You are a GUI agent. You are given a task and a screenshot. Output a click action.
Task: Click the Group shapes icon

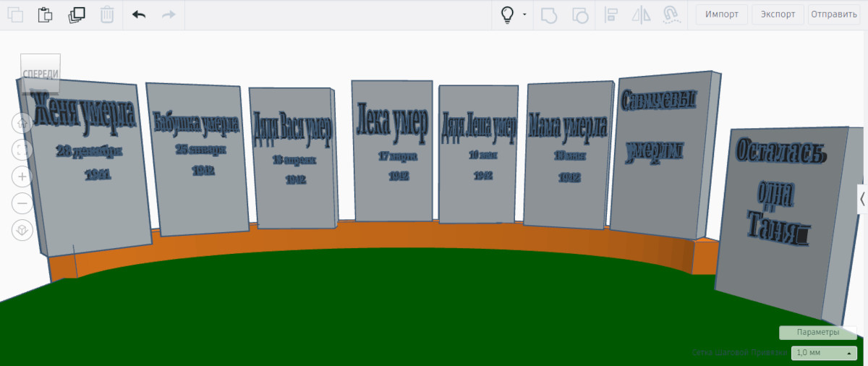click(x=549, y=14)
